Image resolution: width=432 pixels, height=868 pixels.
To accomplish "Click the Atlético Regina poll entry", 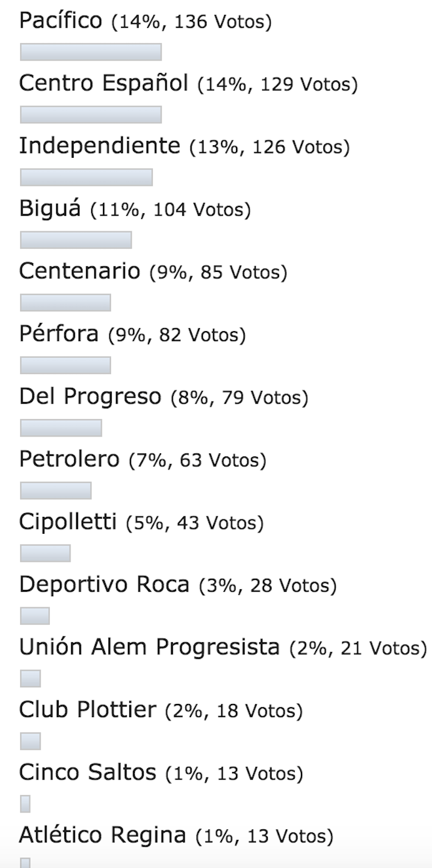I will pyautogui.click(x=176, y=835).
